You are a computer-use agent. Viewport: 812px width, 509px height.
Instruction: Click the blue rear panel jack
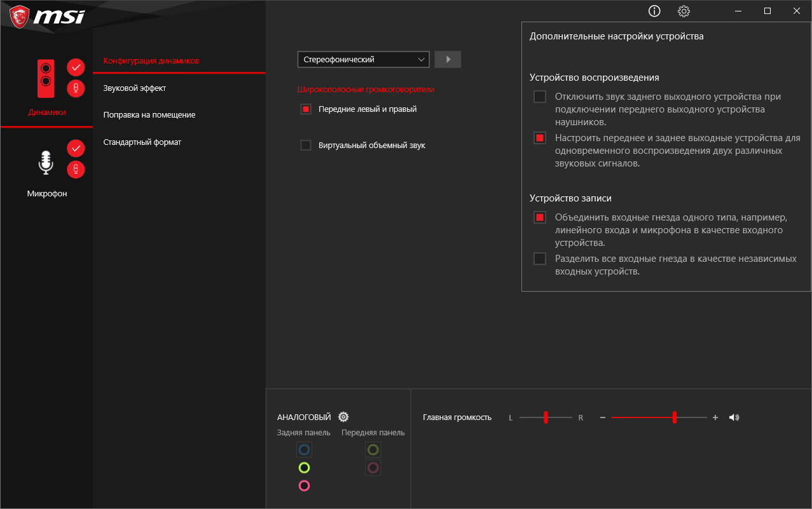pos(304,450)
